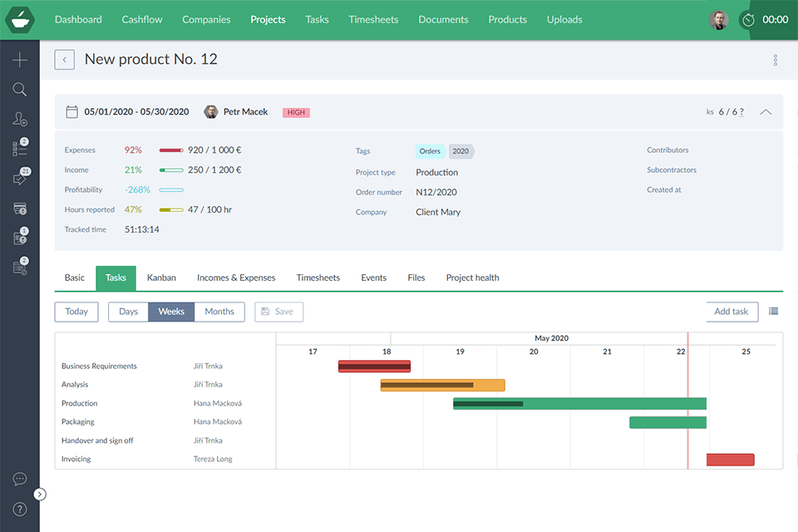The image size is (798, 532).
Task: Open the Handover and sign off task
Action: coord(97,441)
